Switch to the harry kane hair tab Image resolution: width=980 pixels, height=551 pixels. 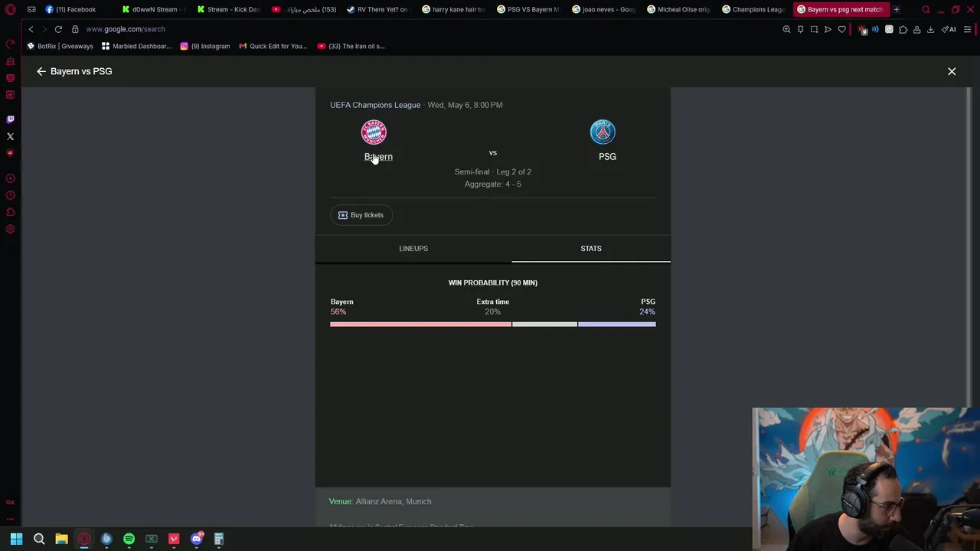coord(454,9)
